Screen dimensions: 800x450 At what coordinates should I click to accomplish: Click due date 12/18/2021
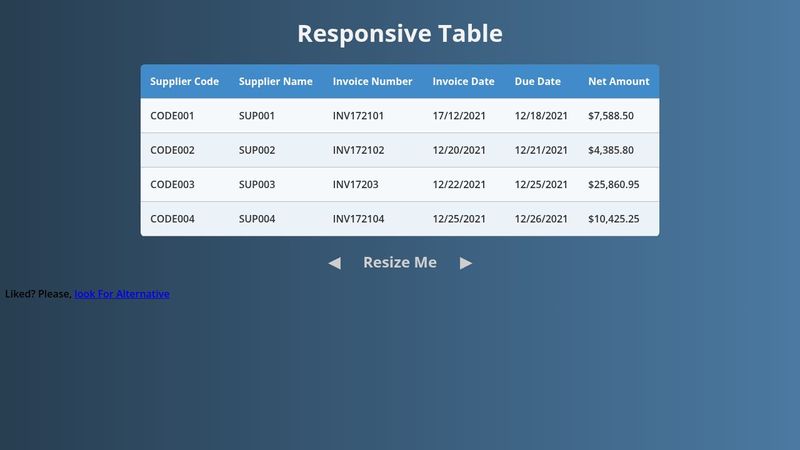(541, 116)
